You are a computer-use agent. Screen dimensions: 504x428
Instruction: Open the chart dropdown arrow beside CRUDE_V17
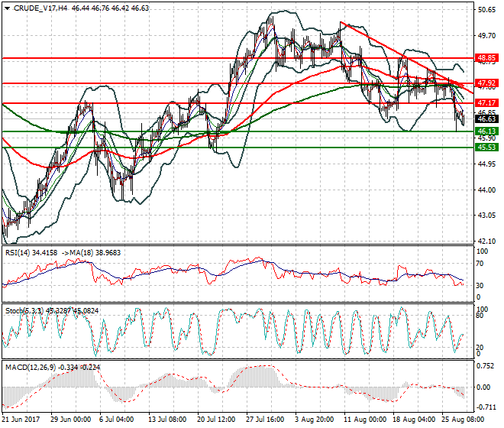7,8
